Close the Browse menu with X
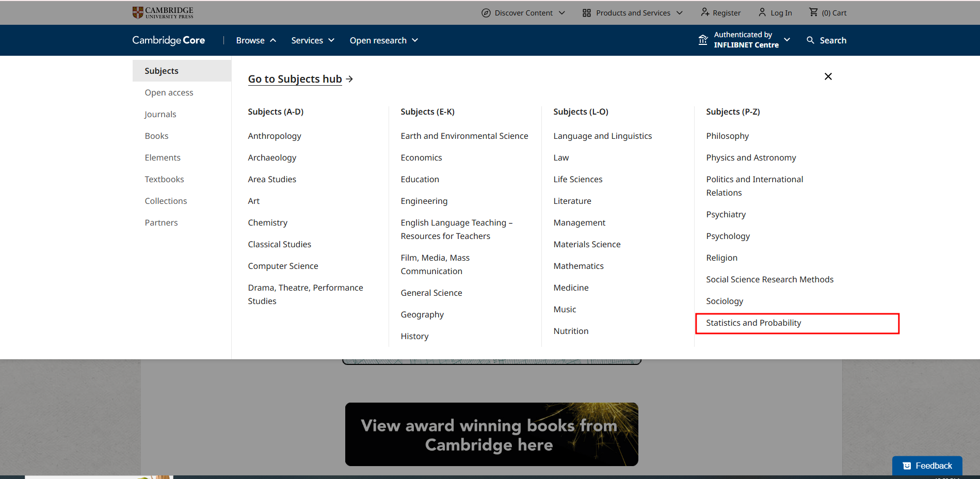Image resolution: width=980 pixels, height=479 pixels. tap(828, 76)
